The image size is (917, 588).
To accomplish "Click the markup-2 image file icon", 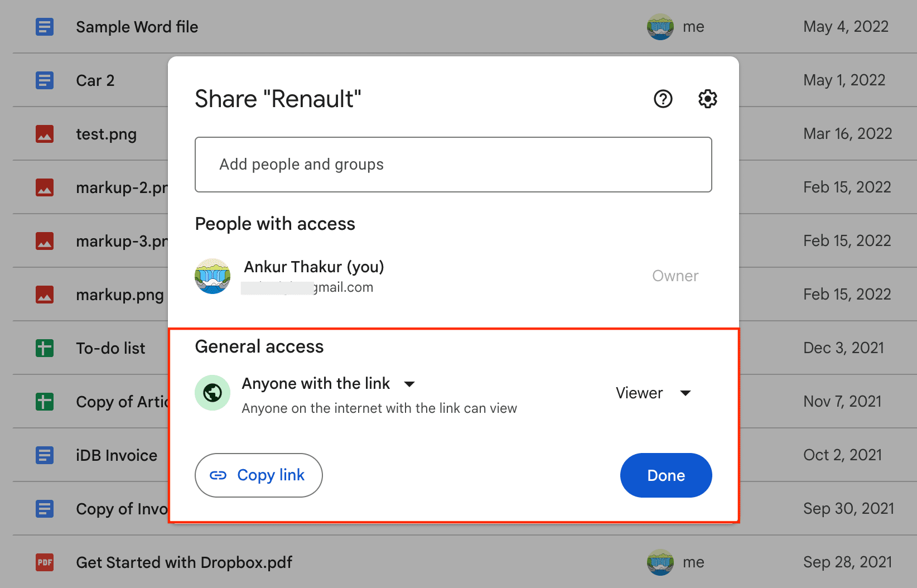I will tap(45, 187).
